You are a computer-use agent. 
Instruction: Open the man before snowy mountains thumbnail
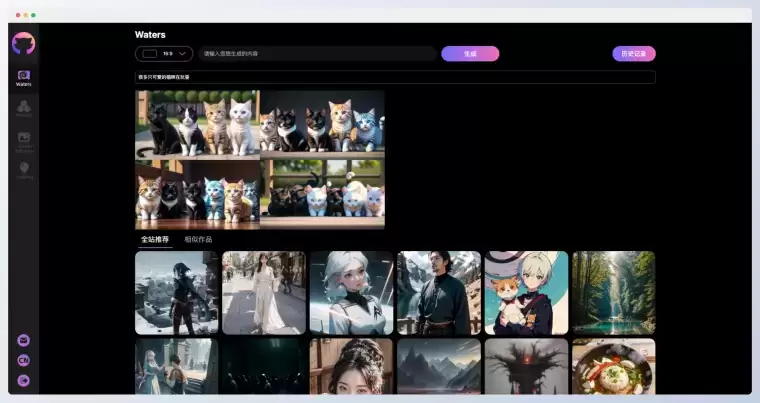tap(439, 293)
